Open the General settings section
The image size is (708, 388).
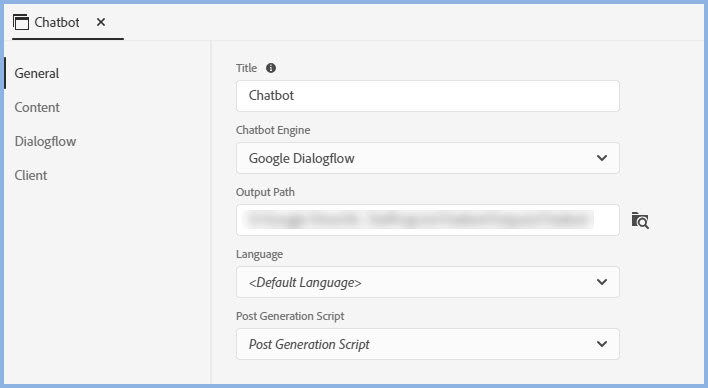point(37,73)
